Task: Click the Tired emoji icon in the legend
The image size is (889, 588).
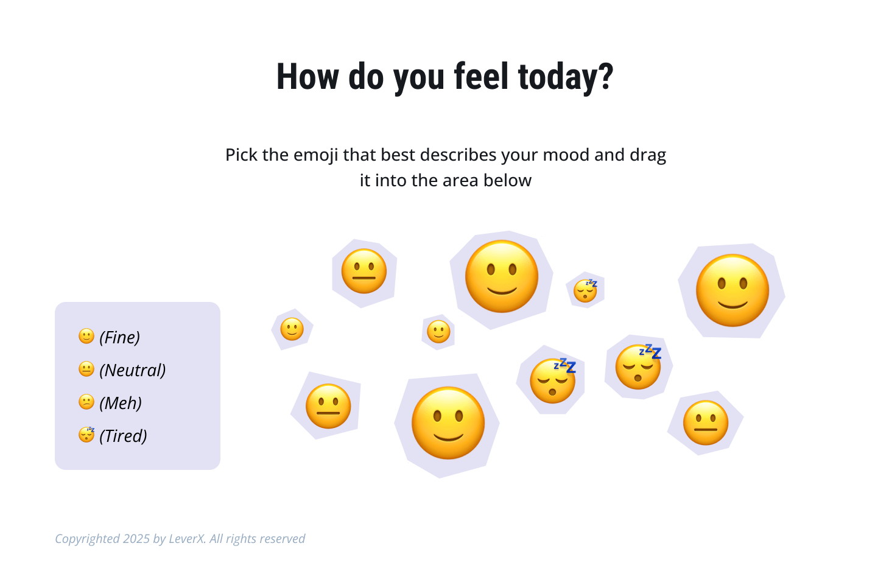Action: (x=86, y=435)
